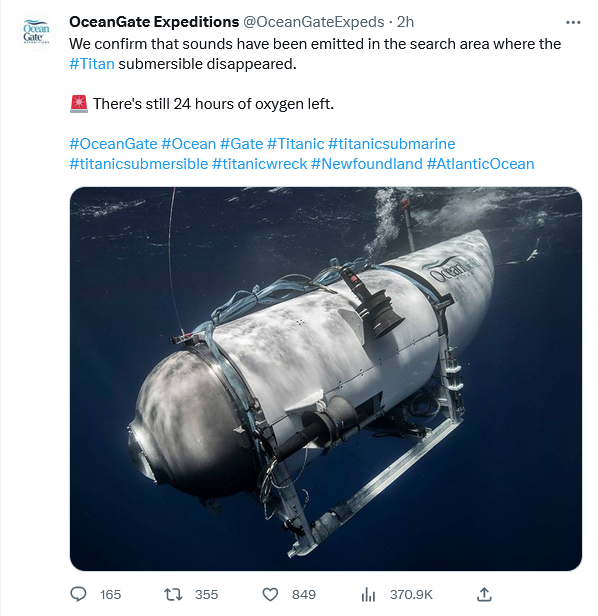Click the #titanicsubmersible hashtag
This screenshot has width=598, height=616.
139,164
